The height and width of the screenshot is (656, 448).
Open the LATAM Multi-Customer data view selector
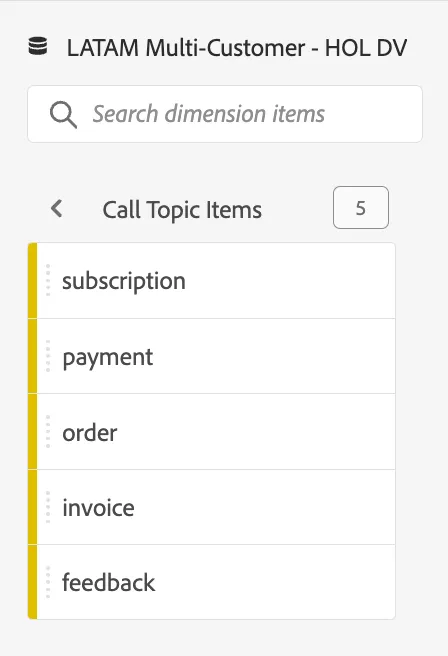(237, 48)
